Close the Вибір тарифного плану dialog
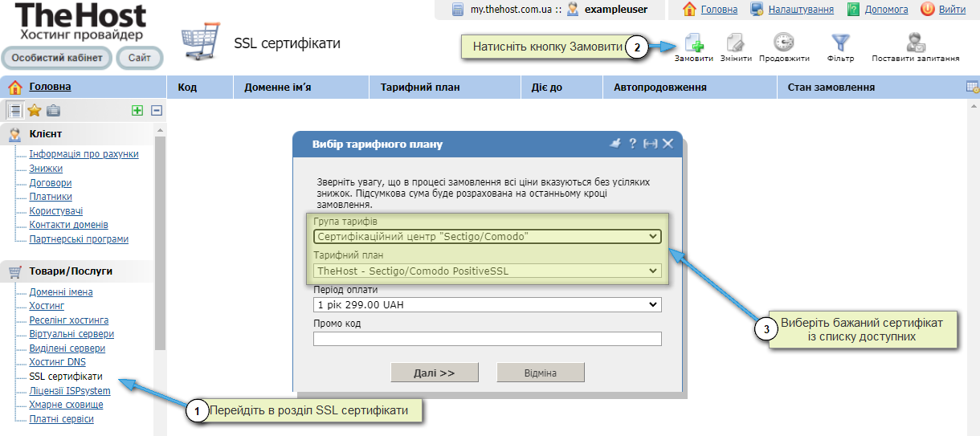The height and width of the screenshot is (436, 980). [x=668, y=144]
